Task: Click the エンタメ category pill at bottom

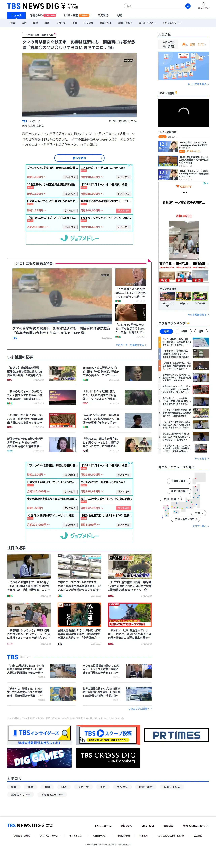Action: coord(122,787)
